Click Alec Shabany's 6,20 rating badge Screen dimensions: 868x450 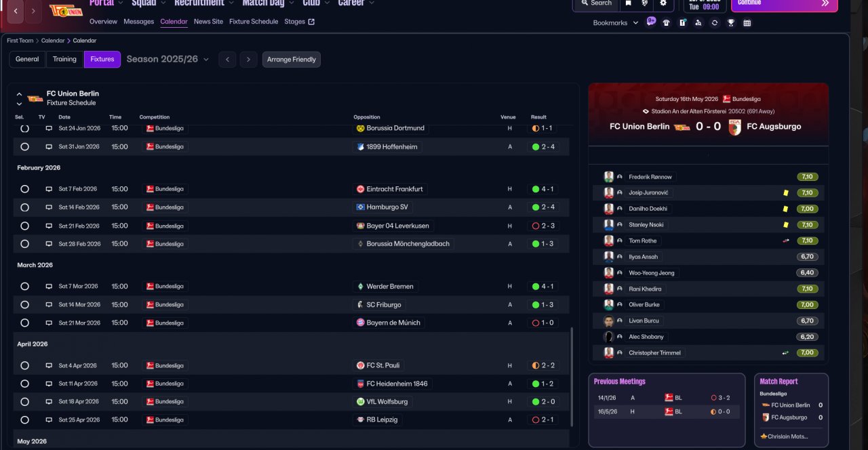pos(807,337)
